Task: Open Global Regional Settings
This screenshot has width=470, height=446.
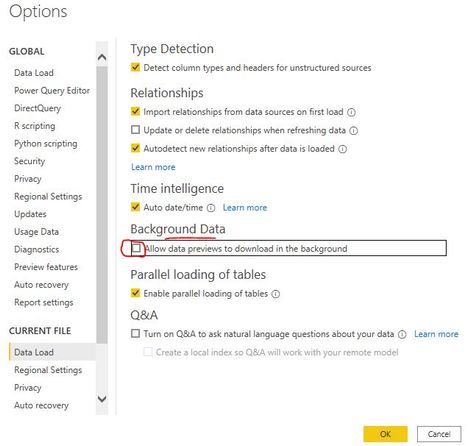Action: [48, 196]
